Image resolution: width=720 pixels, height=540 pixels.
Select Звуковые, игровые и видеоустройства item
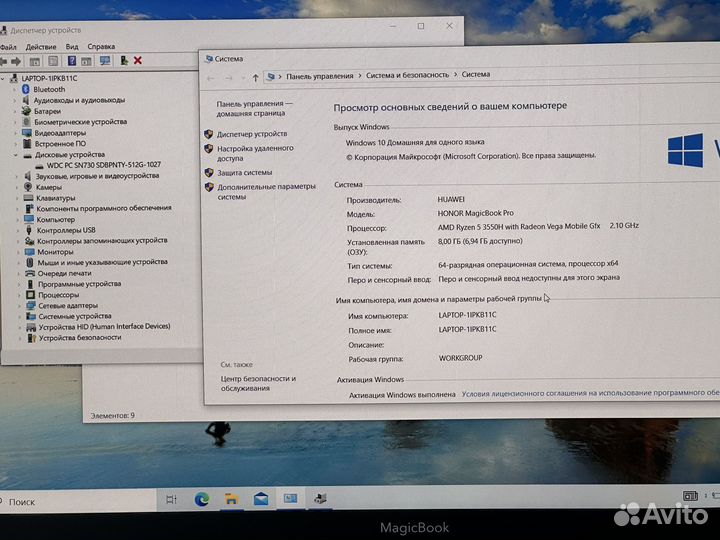click(x=97, y=176)
